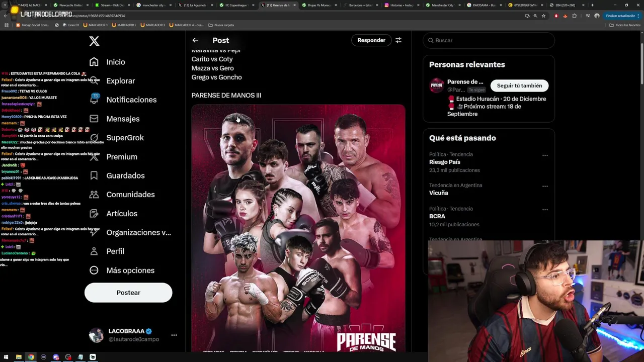The width and height of the screenshot is (644, 362).
Task: Click the Chrome taskbar icon
Action: tap(31, 357)
